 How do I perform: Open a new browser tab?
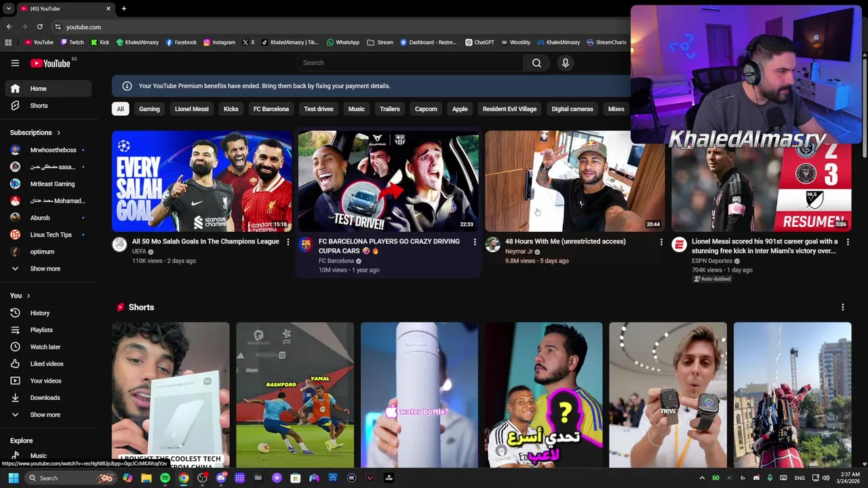tap(124, 9)
